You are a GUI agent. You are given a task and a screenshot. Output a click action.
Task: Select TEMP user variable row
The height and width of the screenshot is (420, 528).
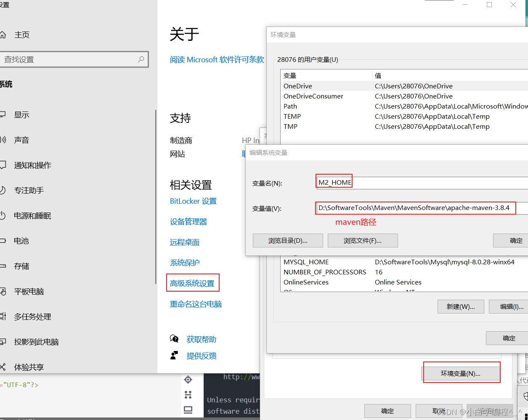pos(404,117)
